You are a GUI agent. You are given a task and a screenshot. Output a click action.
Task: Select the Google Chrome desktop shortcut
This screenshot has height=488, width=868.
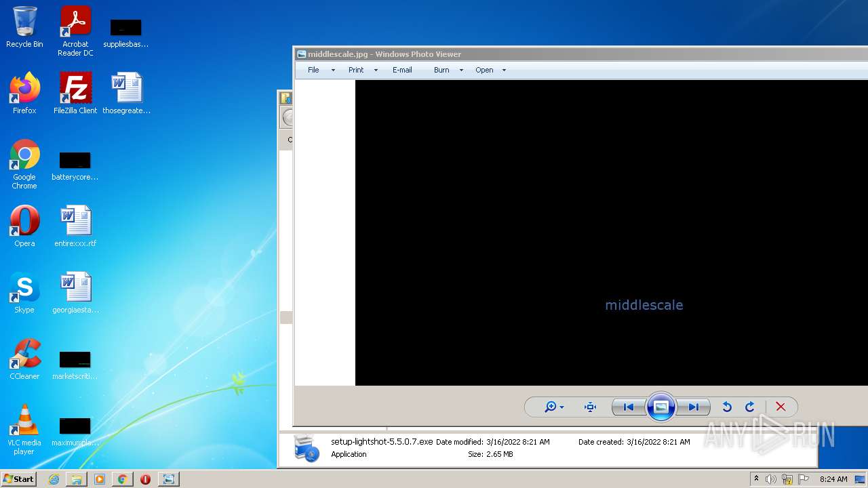[x=24, y=164]
